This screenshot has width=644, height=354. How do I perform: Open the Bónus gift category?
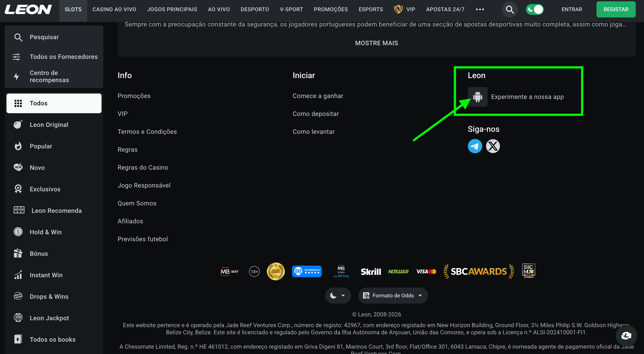(54, 253)
